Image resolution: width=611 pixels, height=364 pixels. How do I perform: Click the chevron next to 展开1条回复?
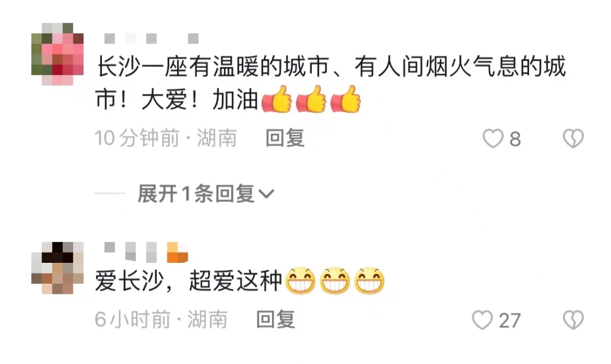click(x=266, y=193)
